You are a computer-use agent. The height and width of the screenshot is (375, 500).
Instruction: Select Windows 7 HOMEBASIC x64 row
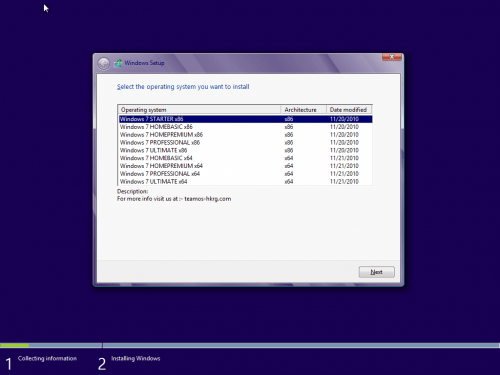[245, 158]
